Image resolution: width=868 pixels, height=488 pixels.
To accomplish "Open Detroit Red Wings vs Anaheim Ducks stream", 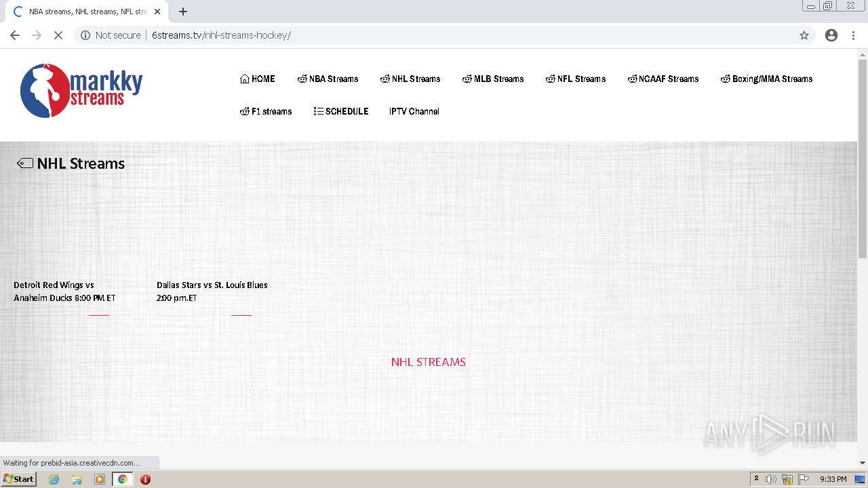I will pyautogui.click(x=64, y=291).
